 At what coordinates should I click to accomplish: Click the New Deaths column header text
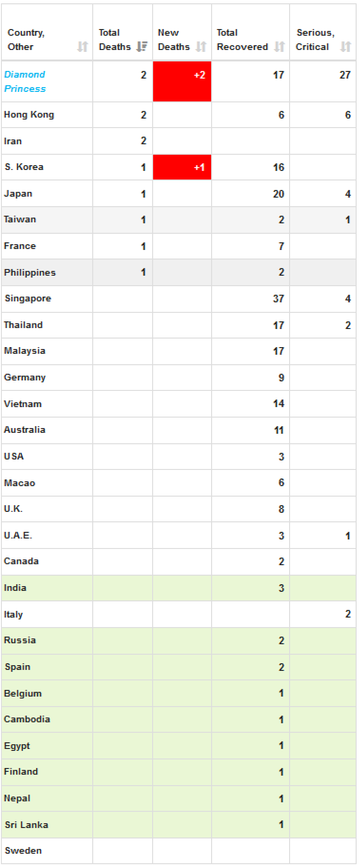click(174, 40)
